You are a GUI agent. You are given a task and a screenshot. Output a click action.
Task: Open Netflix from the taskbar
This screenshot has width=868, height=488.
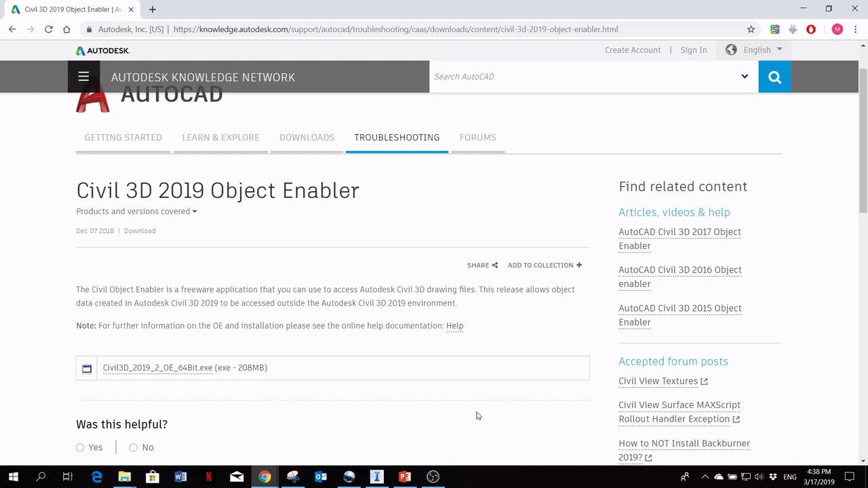point(208,476)
